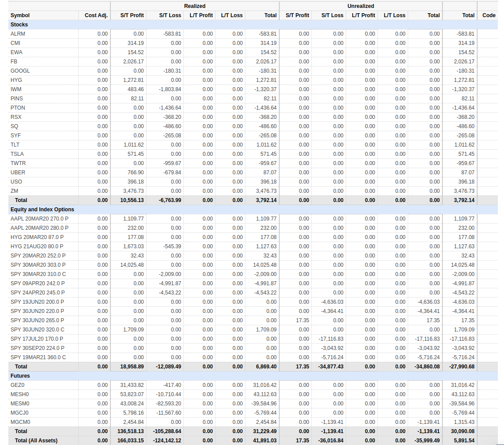
Task: Click the all-assets realized total 41,891.03
Action: tap(265, 441)
